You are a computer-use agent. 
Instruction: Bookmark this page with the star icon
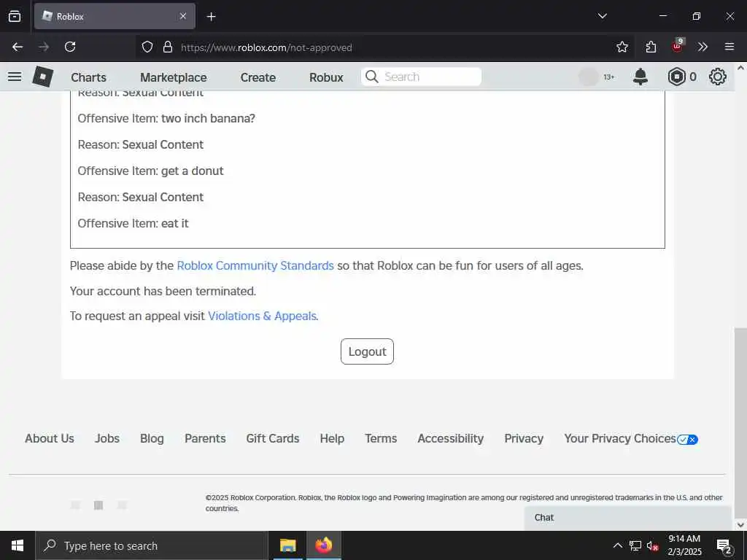pos(622,47)
